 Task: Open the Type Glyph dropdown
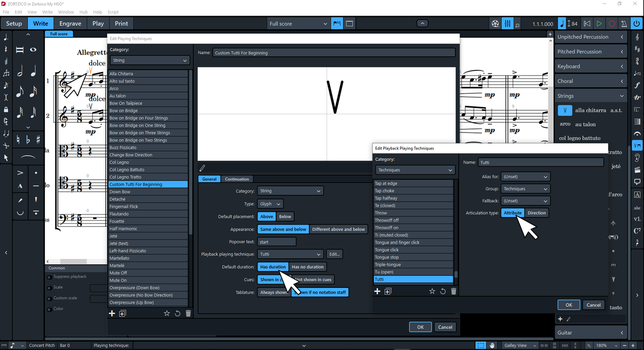point(270,204)
